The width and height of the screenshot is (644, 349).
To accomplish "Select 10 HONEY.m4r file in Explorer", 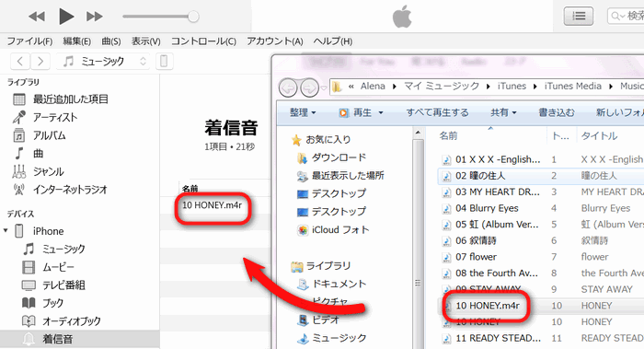I will [x=488, y=306].
